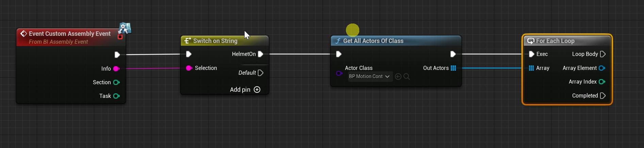Click the browse-to-asset magnifier icon
Image resolution: width=644 pixels, height=148 pixels.
coord(407,76)
